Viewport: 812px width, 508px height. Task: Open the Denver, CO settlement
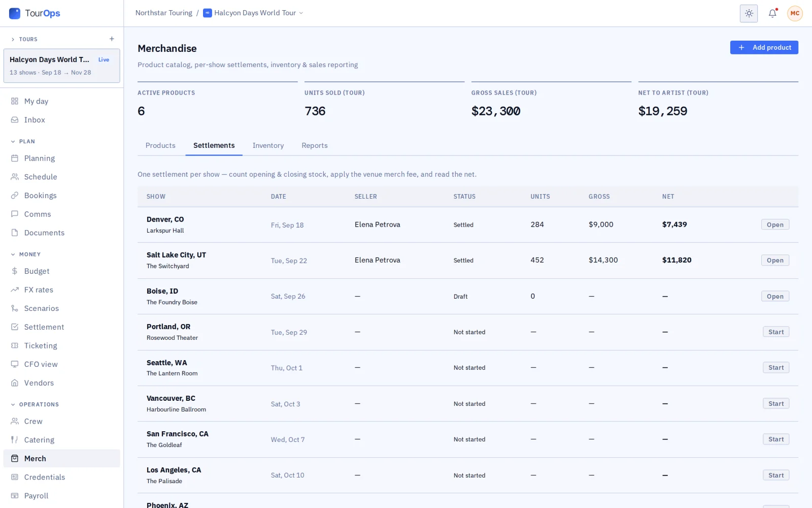775,225
